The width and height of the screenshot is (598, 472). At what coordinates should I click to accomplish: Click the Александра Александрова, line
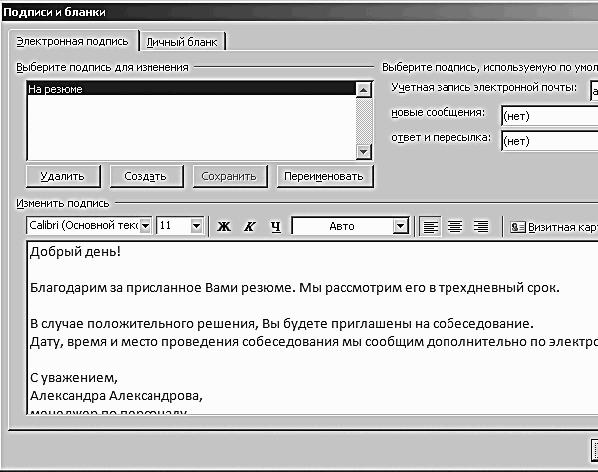(x=116, y=396)
